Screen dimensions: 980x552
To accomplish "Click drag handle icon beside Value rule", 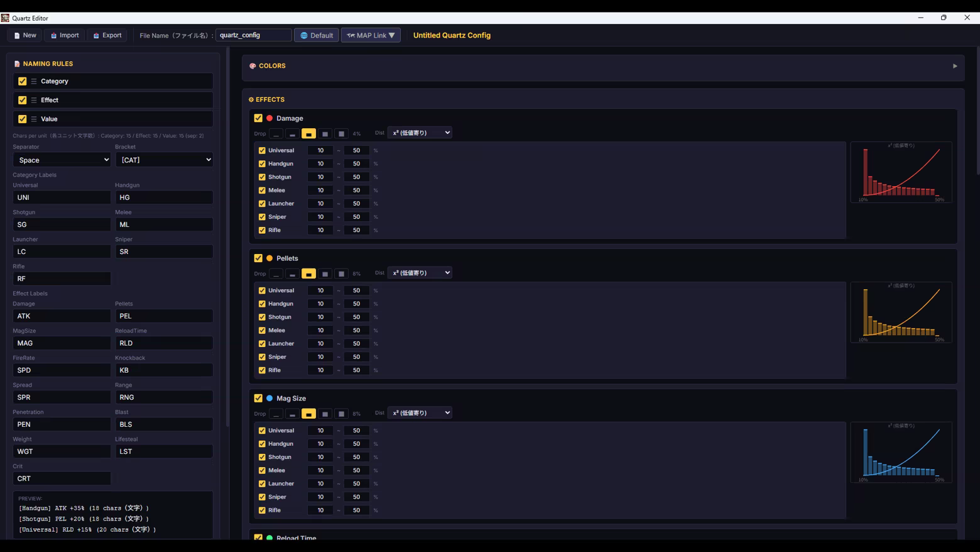I will point(34,119).
